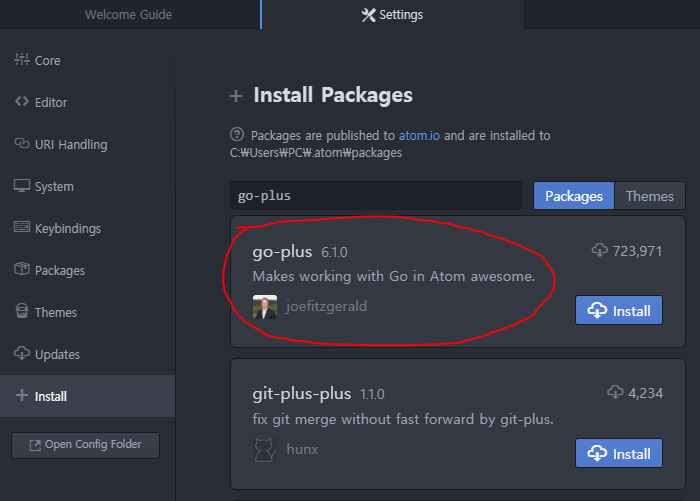Focus the package search field
Screen dimensions: 700x501
click(x=376, y=196)
